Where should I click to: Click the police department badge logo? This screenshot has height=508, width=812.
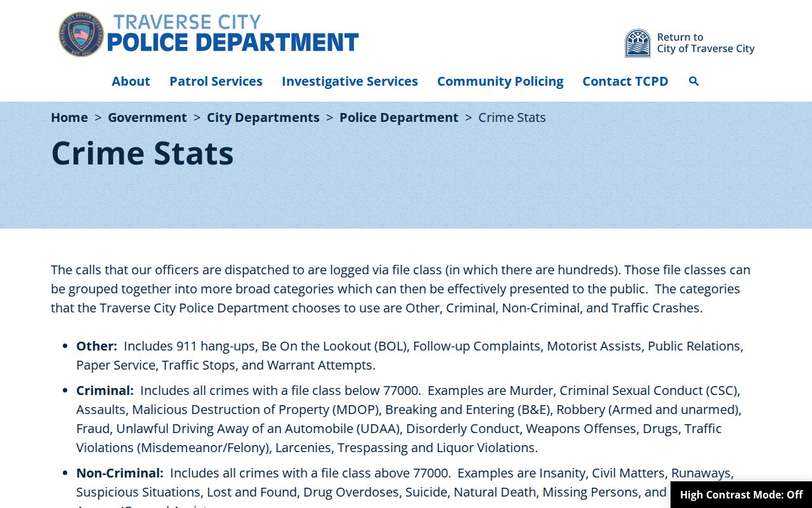81,34
